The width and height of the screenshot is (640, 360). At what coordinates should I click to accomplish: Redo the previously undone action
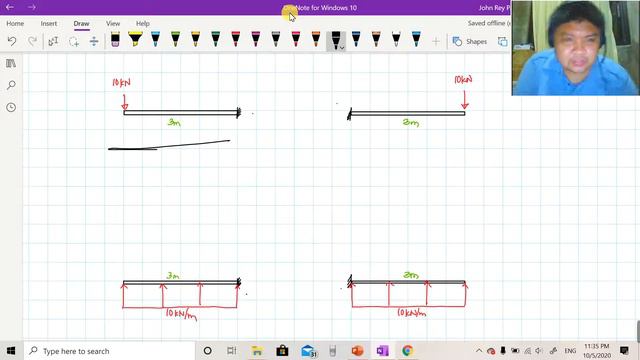click(x=32, y=41)
